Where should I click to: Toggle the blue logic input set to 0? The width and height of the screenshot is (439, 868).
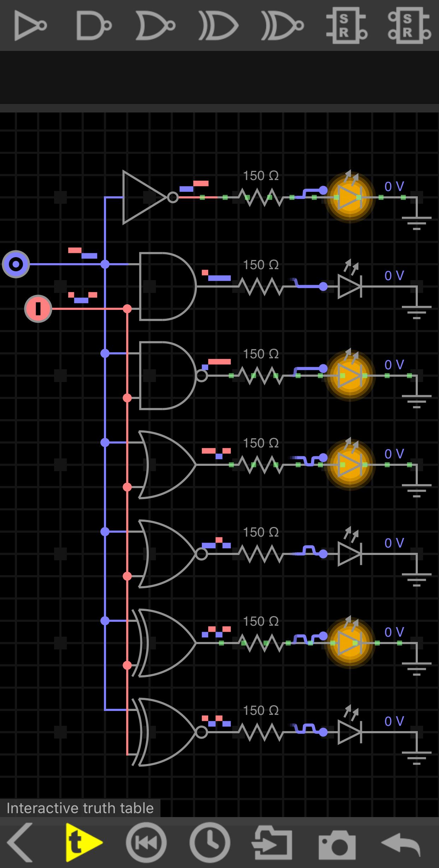coord(16,264)
